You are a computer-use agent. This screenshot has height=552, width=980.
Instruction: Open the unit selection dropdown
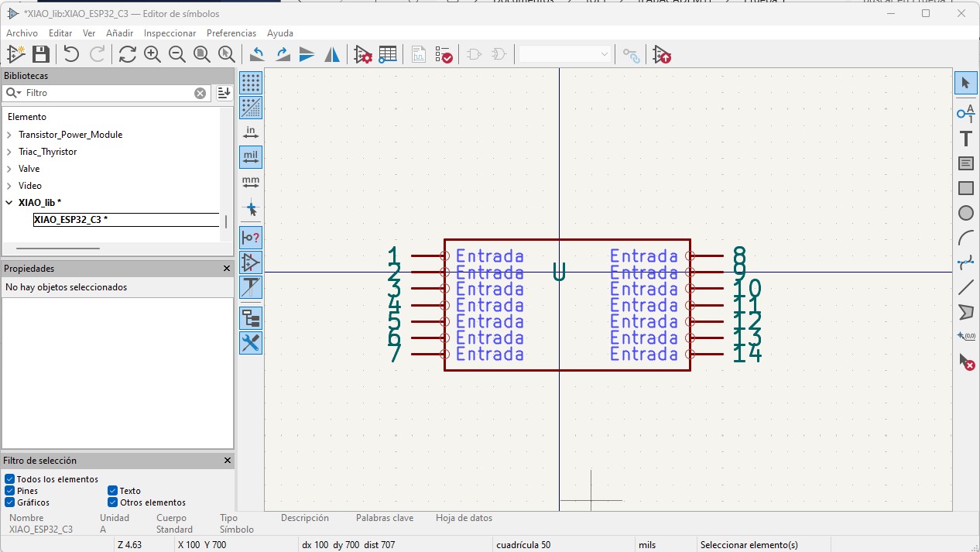(565, 54)
